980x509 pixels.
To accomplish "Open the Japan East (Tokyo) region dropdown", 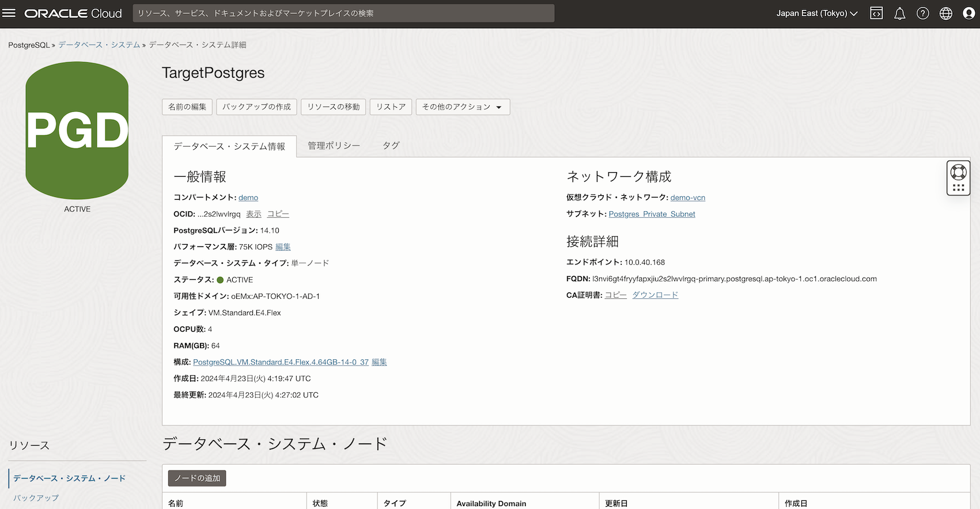I will pos(816,13).
